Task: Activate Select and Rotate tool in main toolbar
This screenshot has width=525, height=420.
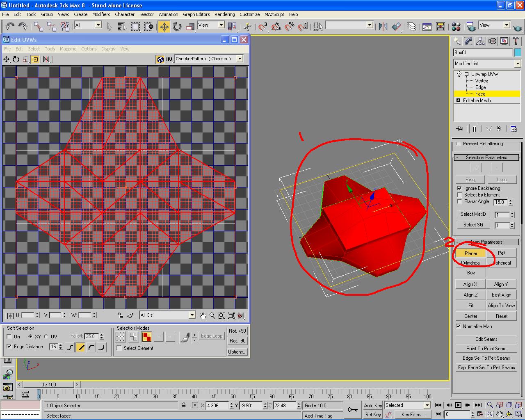Action: click(x=177, y=27)
